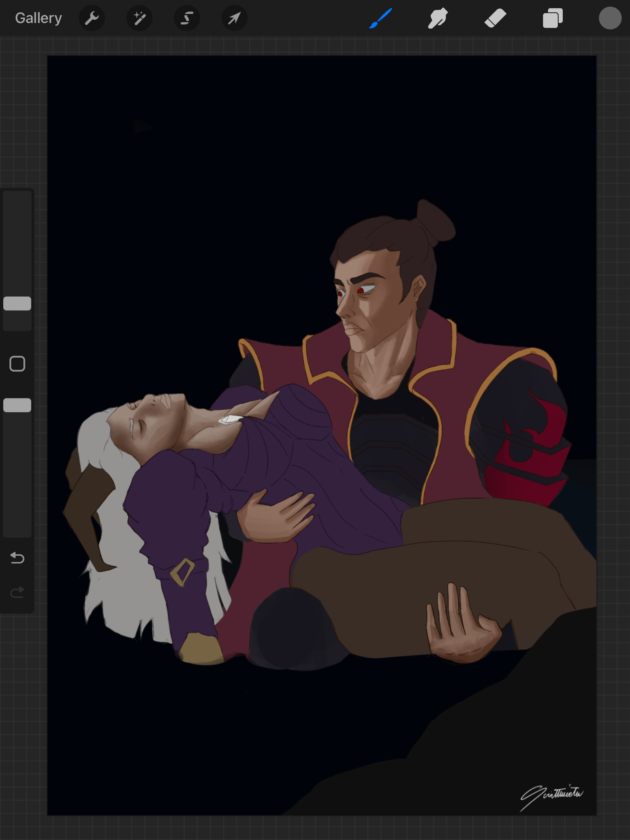Undo the last stroke
This screenshot has width=630, height=840.
tap(17, 558)
